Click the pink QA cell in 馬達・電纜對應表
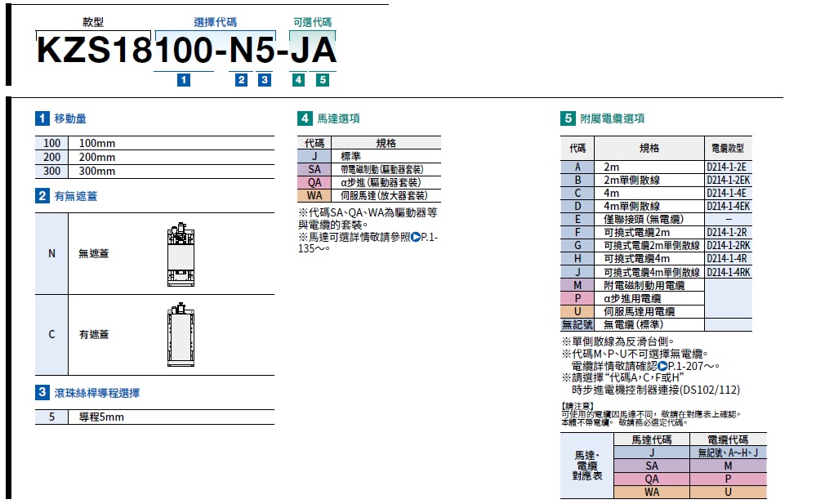Image resolution: width=816 pixels, height=504 pixels. point(651,479)
